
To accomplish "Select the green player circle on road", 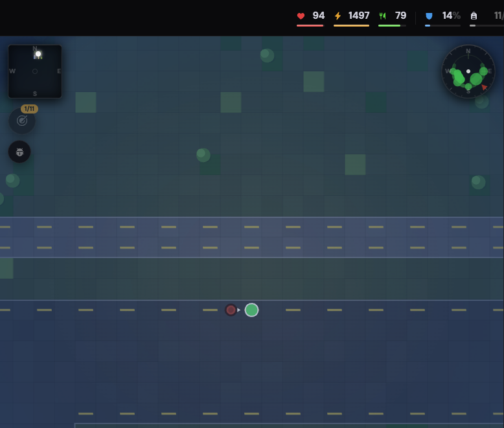I will tap(252, 310).
